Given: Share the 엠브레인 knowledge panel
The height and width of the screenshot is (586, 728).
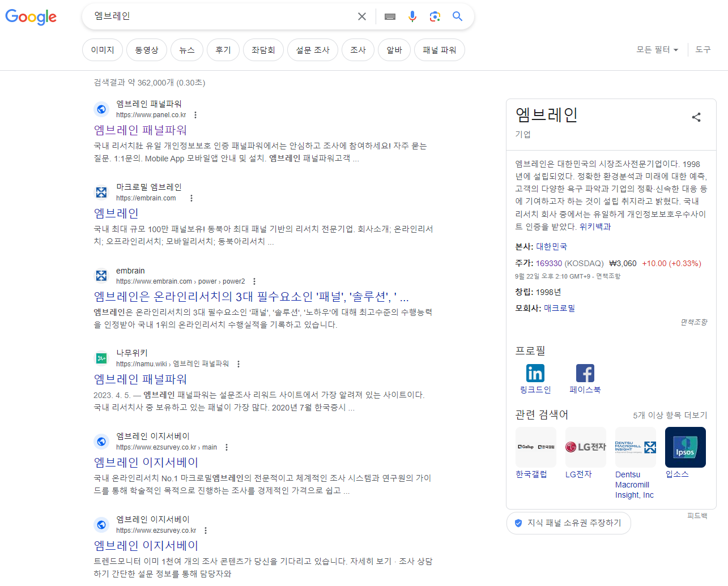Looking at the screenshot, I should pyautogui.click(x=696, y=117).
